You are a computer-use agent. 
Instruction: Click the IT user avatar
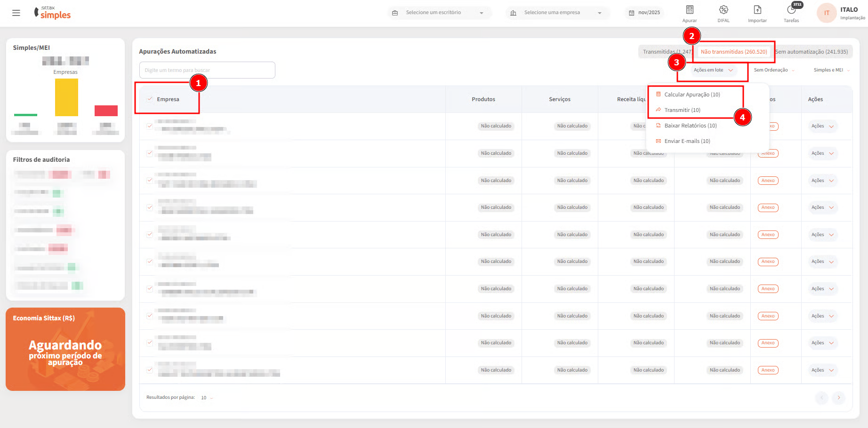point(827,13)
